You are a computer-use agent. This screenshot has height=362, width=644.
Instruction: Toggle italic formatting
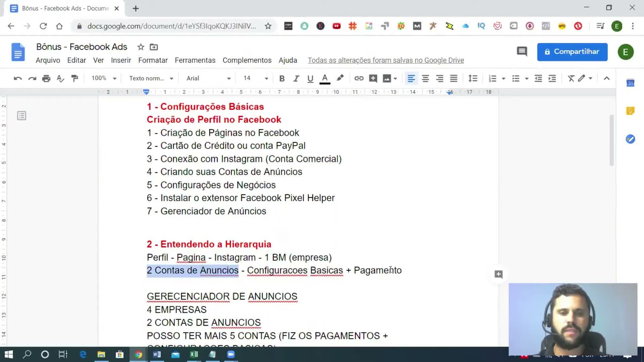(x=296, y=78)
